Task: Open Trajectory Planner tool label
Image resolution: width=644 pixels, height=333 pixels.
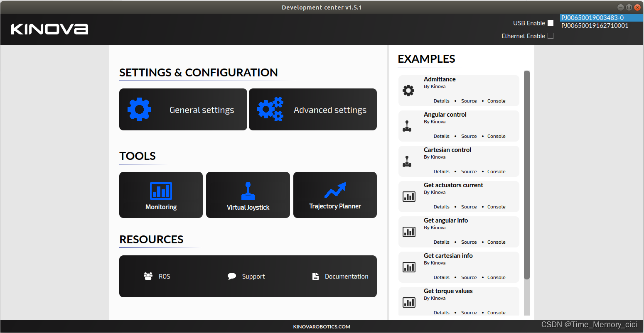Action: tap(335, 206)
